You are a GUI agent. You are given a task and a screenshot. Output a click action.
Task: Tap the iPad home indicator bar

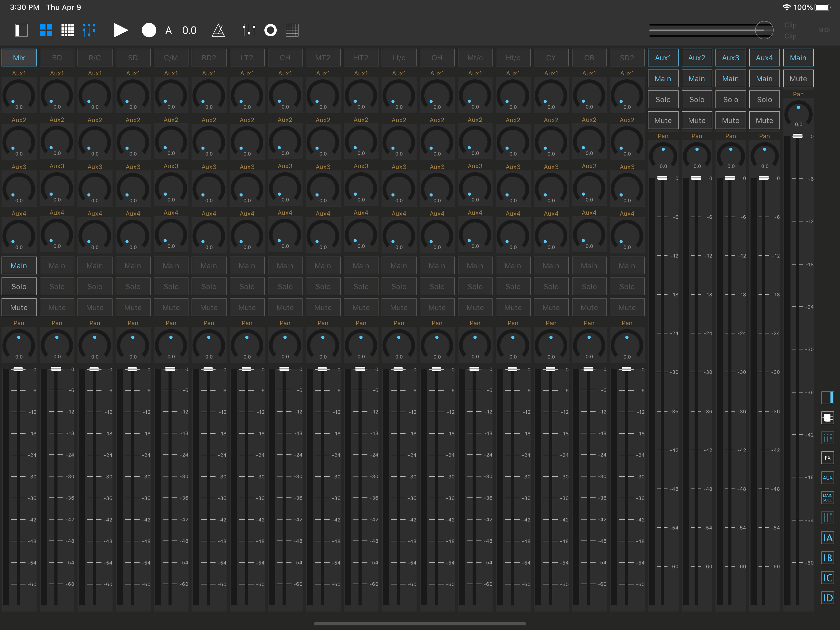click(420, 624)
